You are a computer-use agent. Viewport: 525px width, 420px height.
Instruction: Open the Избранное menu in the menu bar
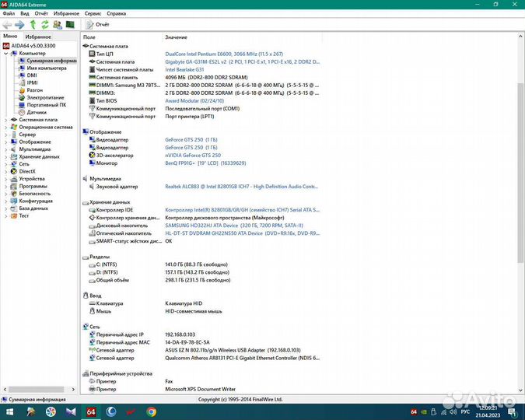click(66, 13)
